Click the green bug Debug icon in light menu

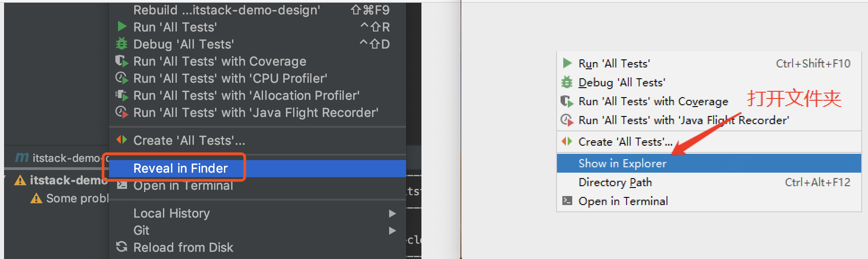tap(567, 82)
